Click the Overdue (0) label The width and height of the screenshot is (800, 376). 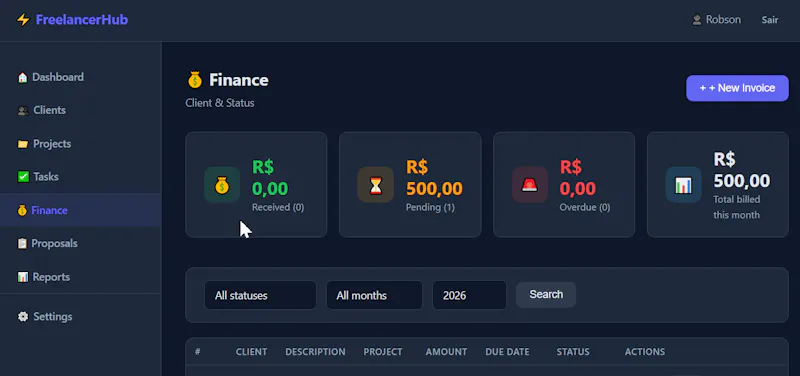point(585,208)
